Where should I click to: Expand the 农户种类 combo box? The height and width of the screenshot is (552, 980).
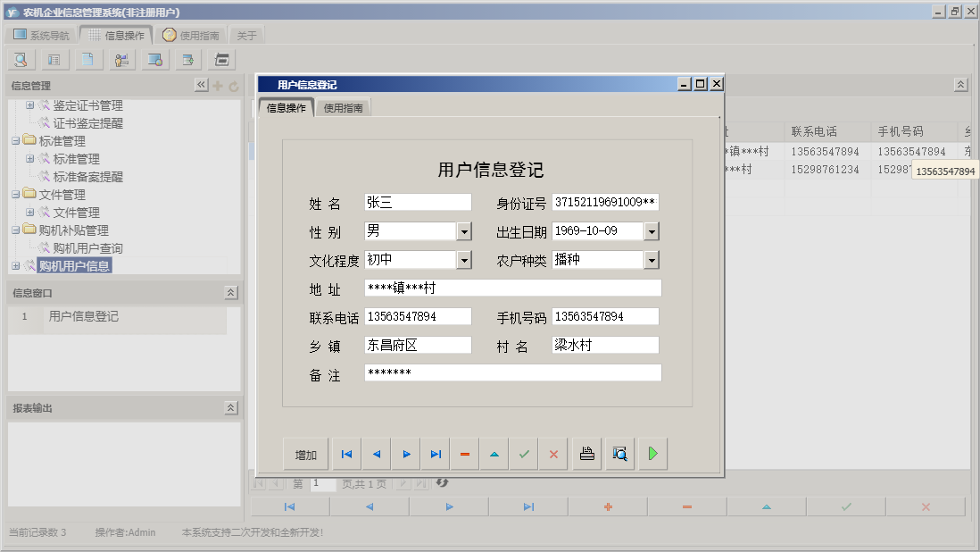(652, 259)
